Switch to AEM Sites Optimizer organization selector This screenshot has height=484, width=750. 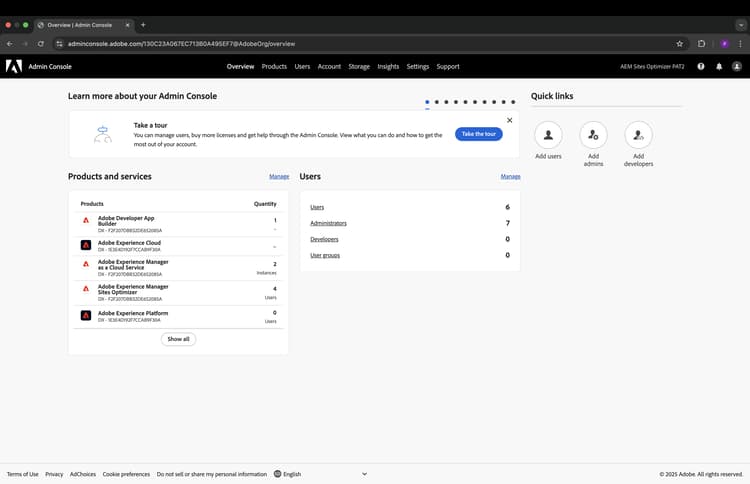pos(652,66)
